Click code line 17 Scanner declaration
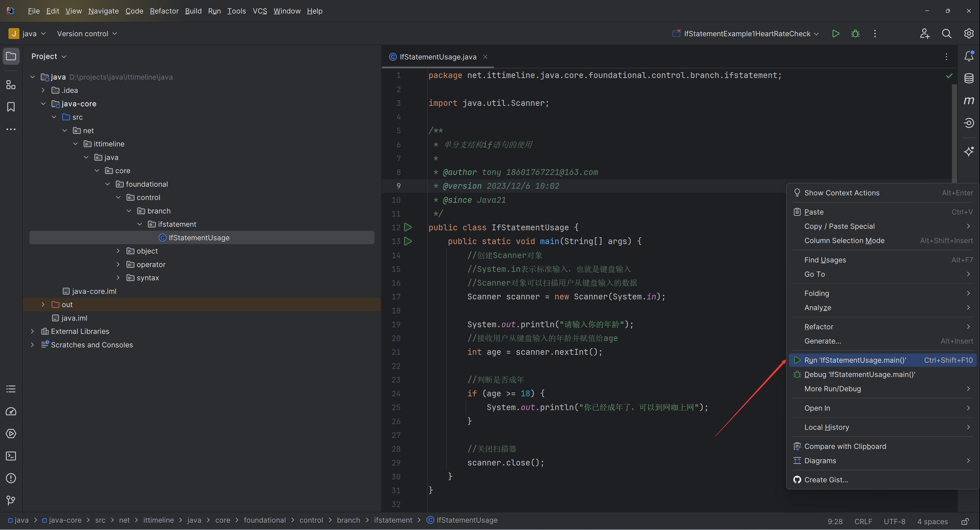This screenshot has height=530, width=980. (x=566, y=297)
